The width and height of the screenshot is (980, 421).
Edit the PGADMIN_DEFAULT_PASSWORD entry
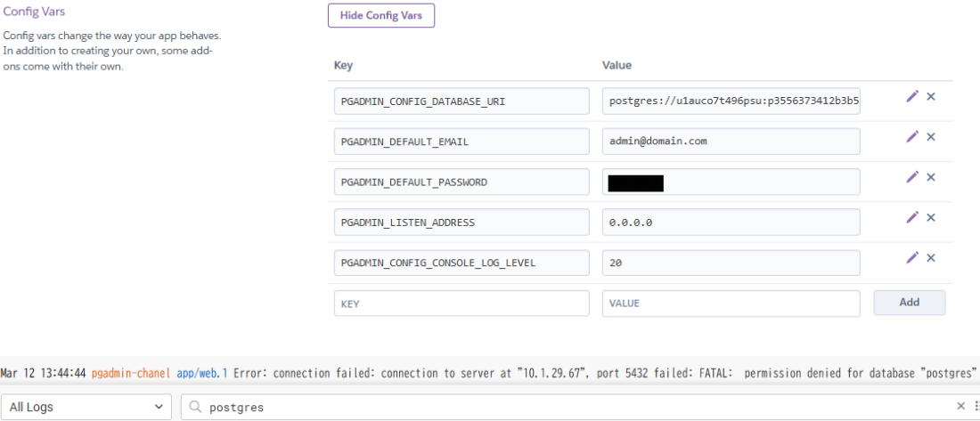click(911, 177)
